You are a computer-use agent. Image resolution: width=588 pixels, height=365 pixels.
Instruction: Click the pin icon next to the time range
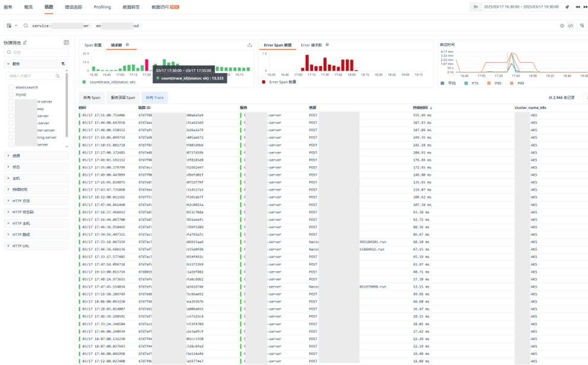pyautogui.click(x=567, y=7)
